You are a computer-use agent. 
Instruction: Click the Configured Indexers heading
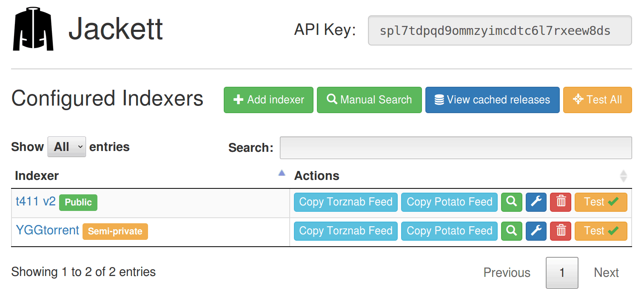107,98
